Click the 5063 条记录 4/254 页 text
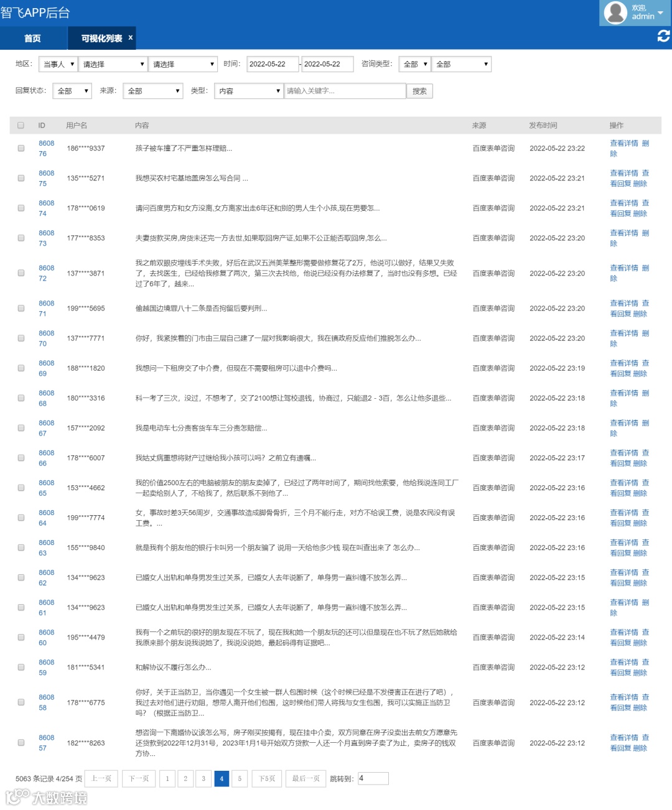The image size is (672, 810). point(49,779)
